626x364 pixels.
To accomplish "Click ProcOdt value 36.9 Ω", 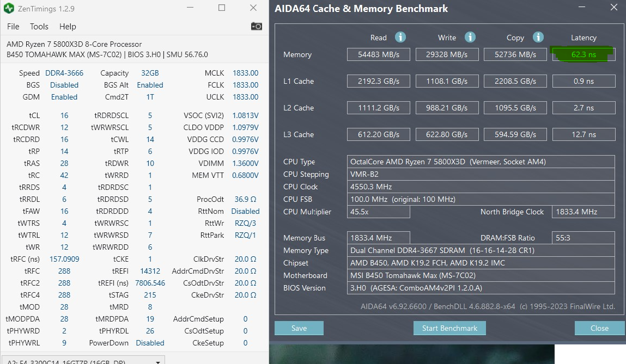I will (x=246, y=199).
